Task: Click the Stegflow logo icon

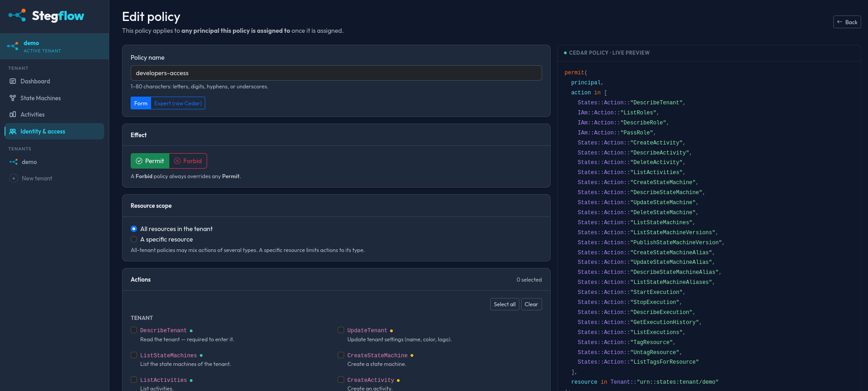Action: coord(17,15)
